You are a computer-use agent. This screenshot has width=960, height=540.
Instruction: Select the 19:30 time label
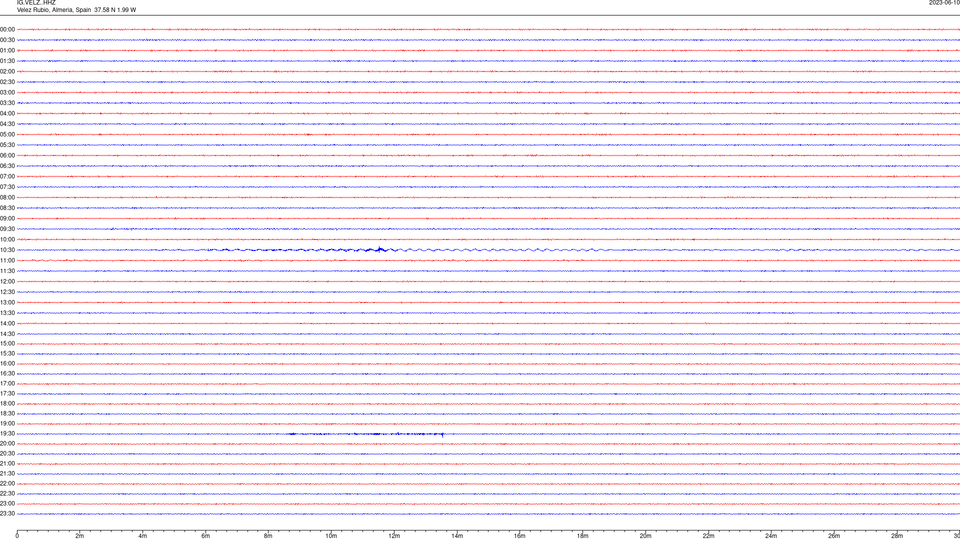[7, 433]
